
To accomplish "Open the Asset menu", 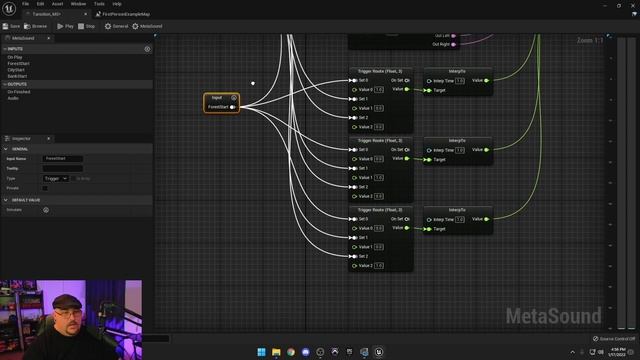I will coord(58,4).
